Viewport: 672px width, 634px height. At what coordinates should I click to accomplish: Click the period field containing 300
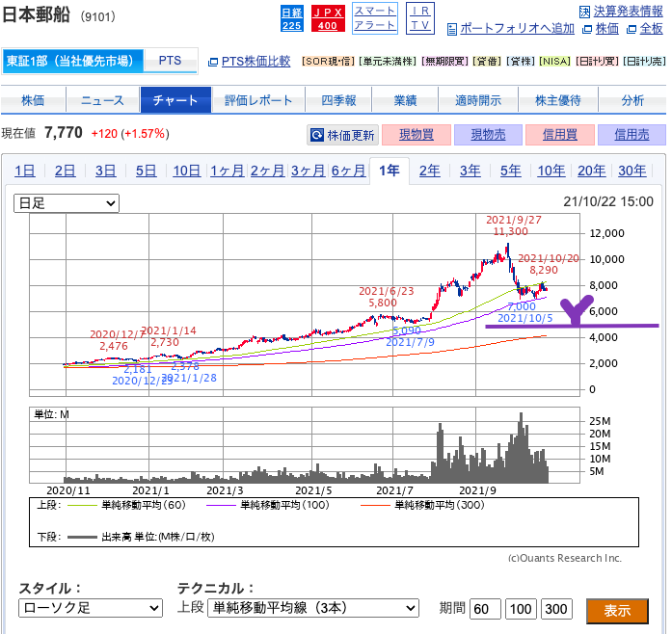[556, 609]
